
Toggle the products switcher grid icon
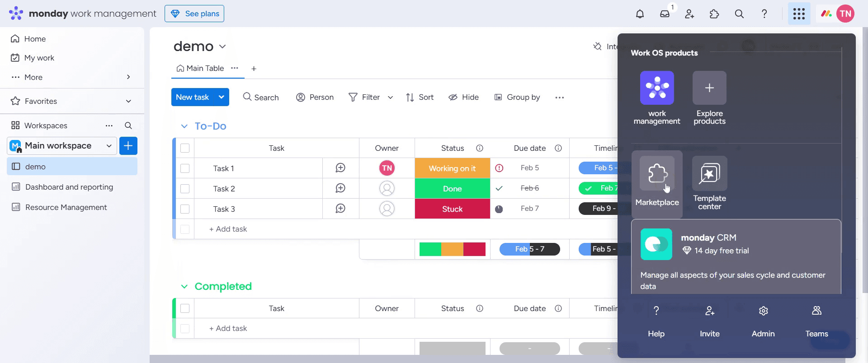point(799,14)
